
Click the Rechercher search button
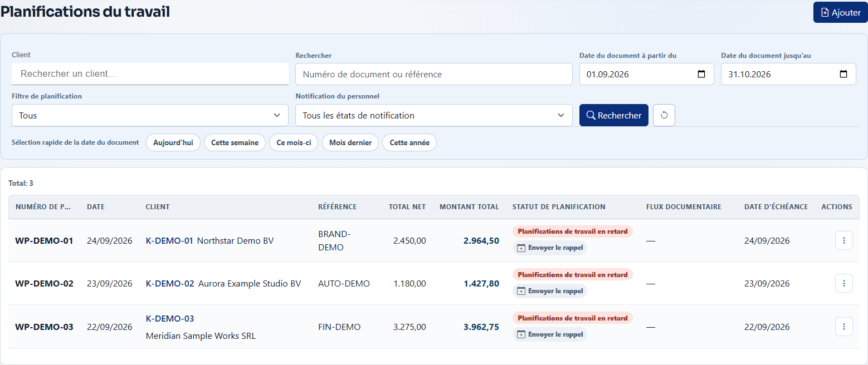click(614, 115)
